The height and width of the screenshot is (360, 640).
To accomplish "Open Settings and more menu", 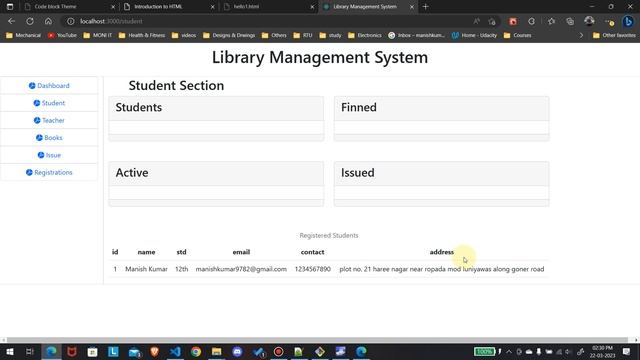I will (x=609, y=21).
